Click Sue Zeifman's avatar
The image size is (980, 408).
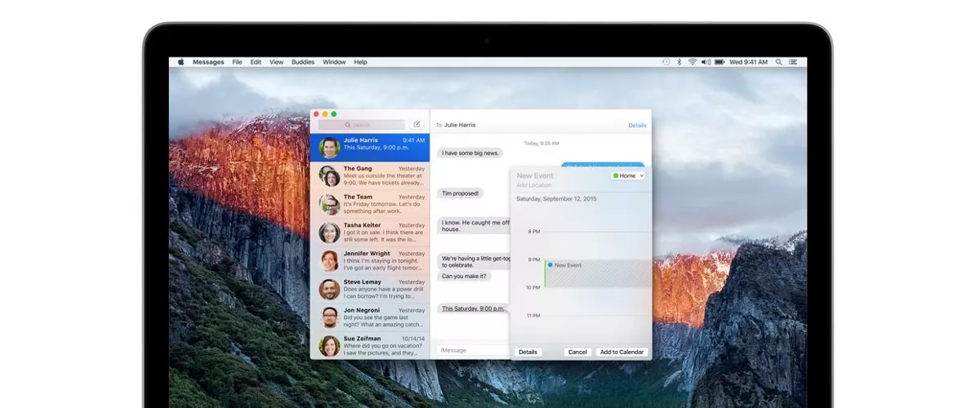click(329, 346)
